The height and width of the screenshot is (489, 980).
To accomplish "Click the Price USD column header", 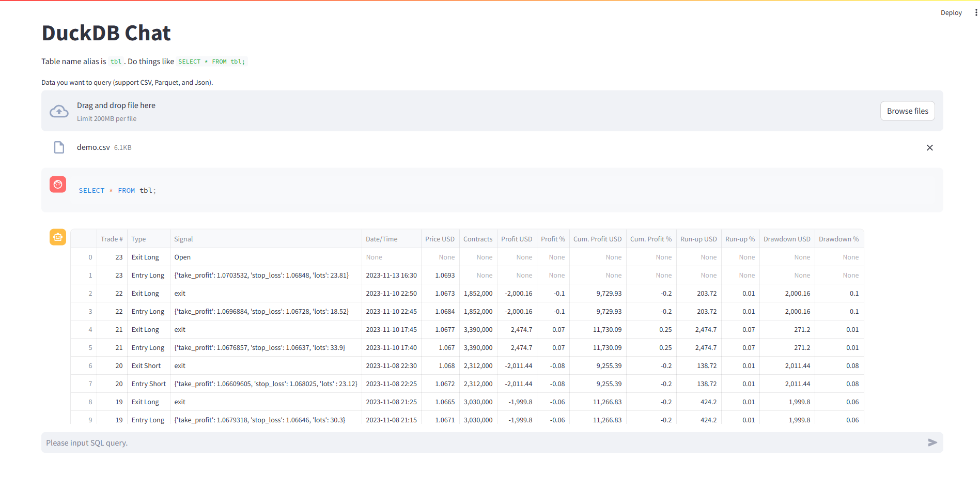I will click(440, 239).
